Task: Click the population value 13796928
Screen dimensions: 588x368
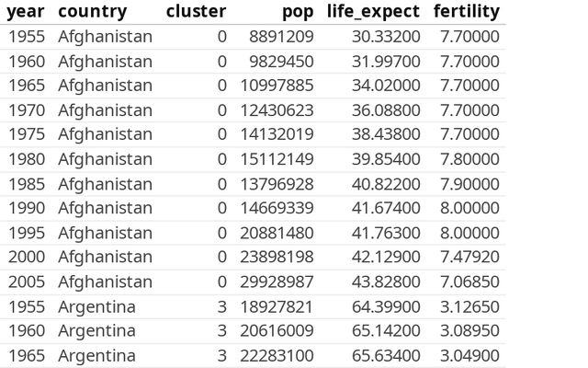Action: click(x=279, y=183)
